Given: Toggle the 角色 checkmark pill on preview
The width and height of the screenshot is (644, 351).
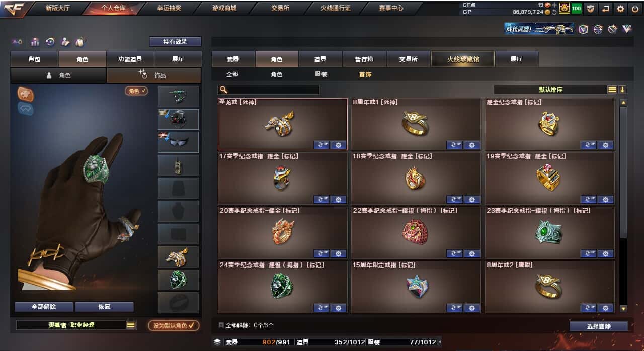Looking at the screenshot, I should (x=136, y=91).
